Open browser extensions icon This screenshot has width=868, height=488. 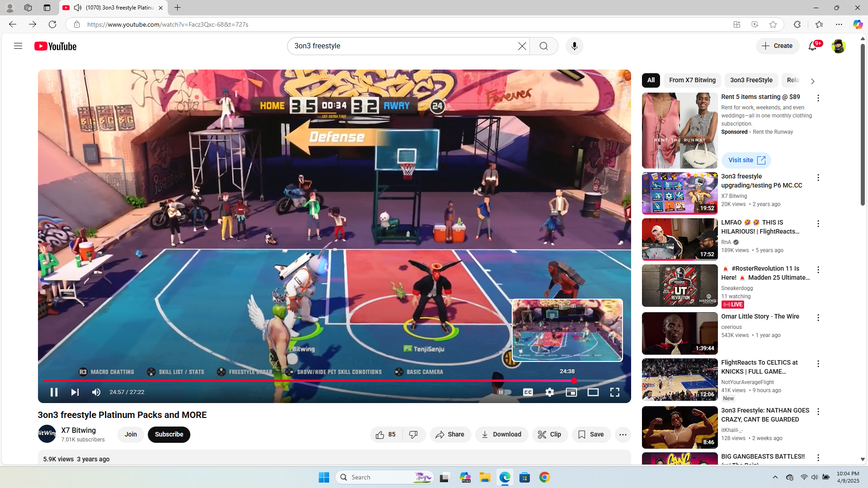click(x=797, y=24)
